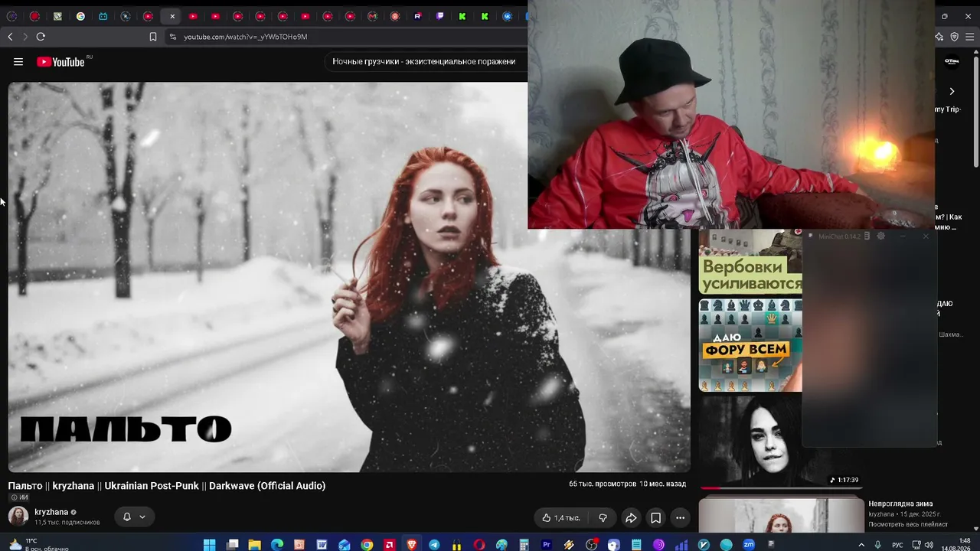980x551 pixels.
Task: Open Zoom from the taskbar
Action: 749,545
